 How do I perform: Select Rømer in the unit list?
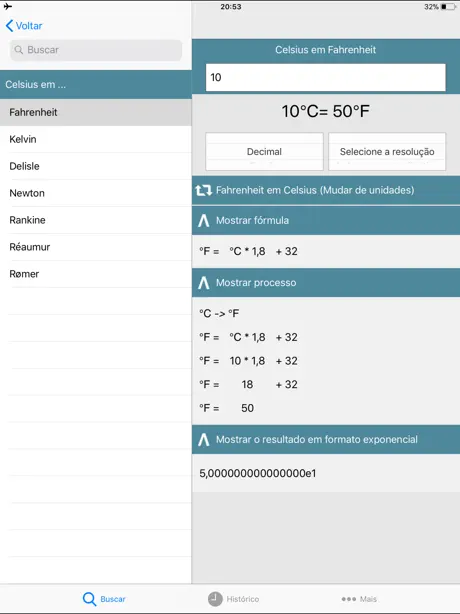(96, 274)
